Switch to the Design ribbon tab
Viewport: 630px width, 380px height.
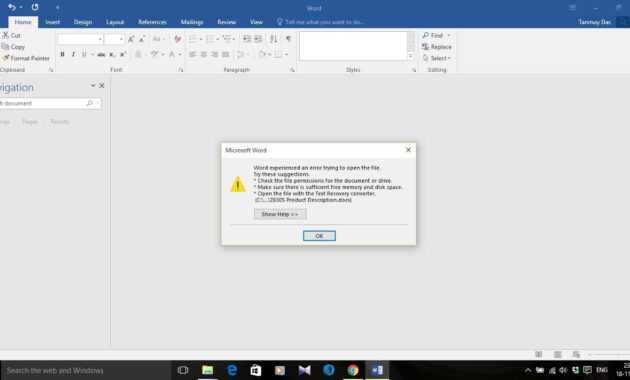pos(83,22)
